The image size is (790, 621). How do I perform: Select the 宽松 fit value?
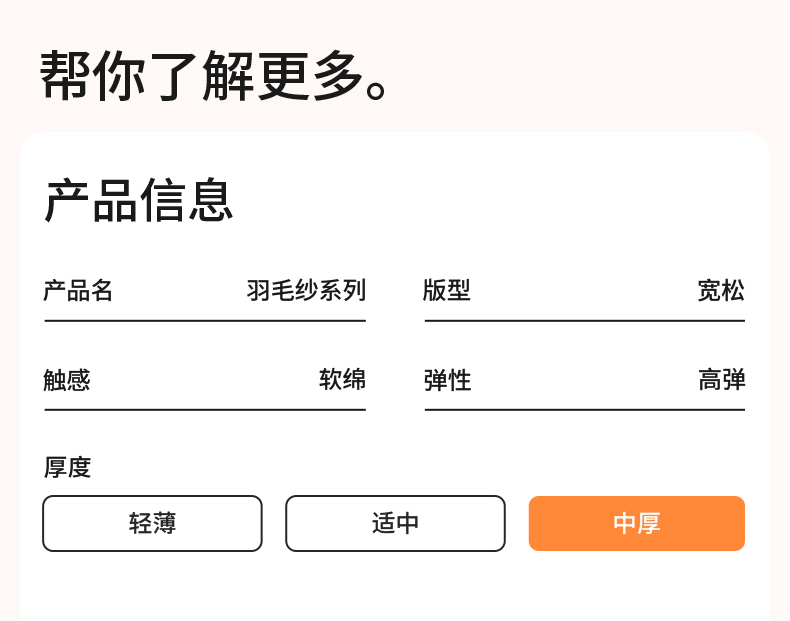click(721, 291)
